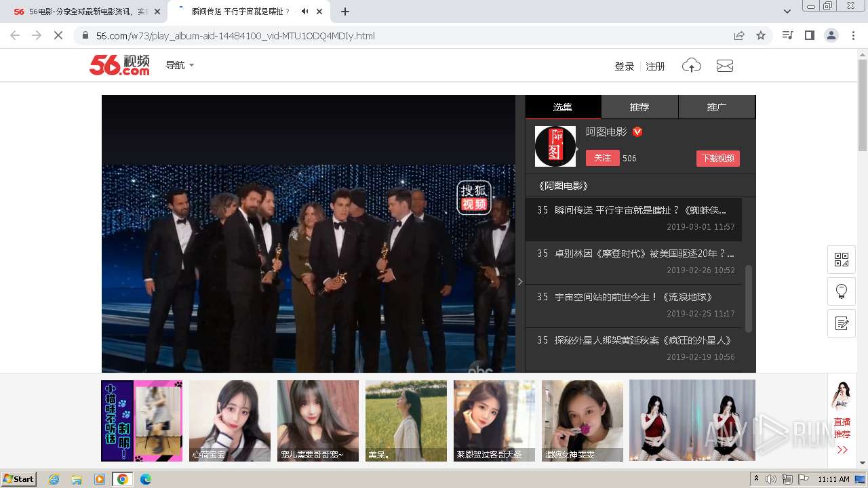Select episode 瞬间传送 平行宇宙就是瞎扯
This screenshot has width=868, height=488.
click(633, 218)
